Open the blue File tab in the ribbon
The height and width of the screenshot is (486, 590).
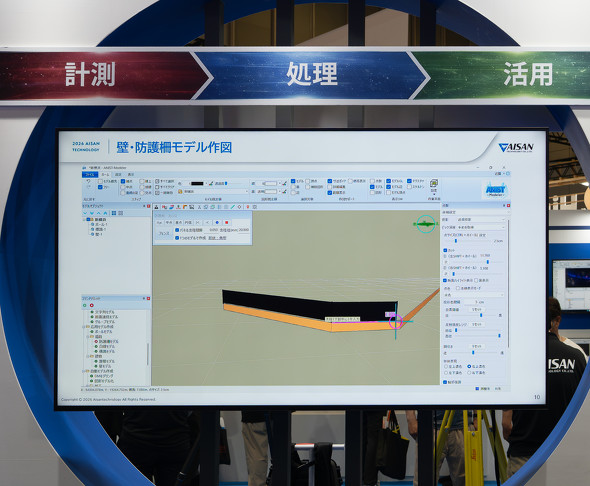click(x=90, y=175)
